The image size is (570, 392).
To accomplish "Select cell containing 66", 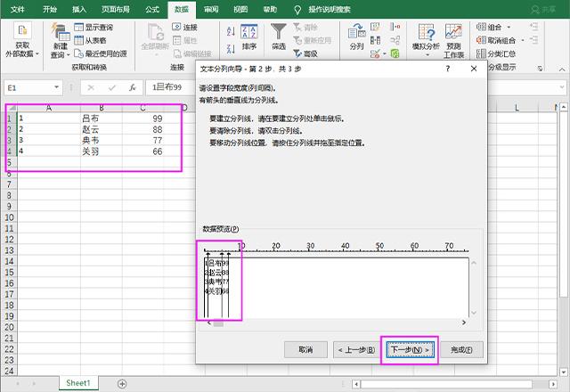I will 142,151.
